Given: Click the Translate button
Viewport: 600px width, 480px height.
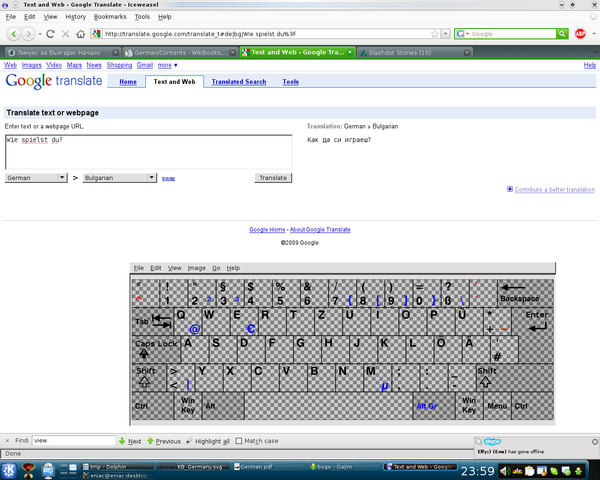Looking at the screenshot, I should (x=273, y=178).
